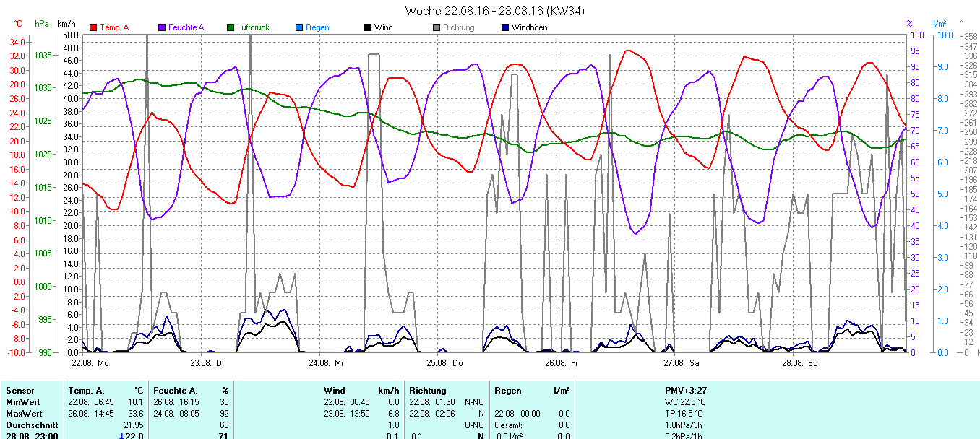
Task: Click the blue Regen legend square
Action: 299,28
